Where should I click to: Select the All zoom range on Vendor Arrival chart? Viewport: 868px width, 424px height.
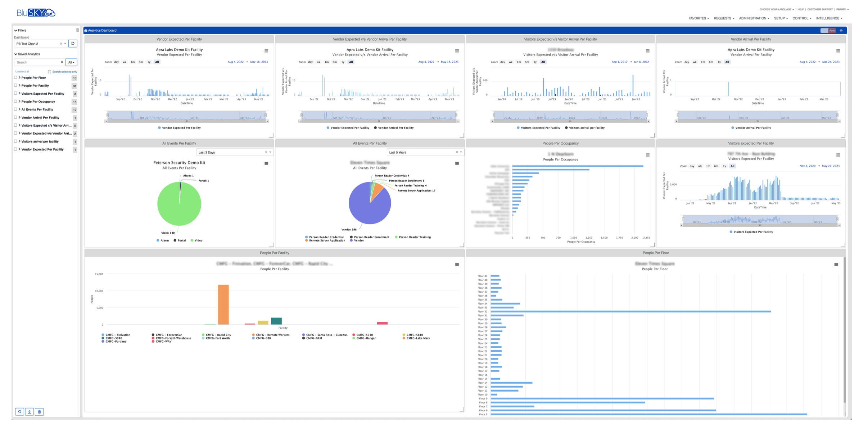(x=727, y=62)
